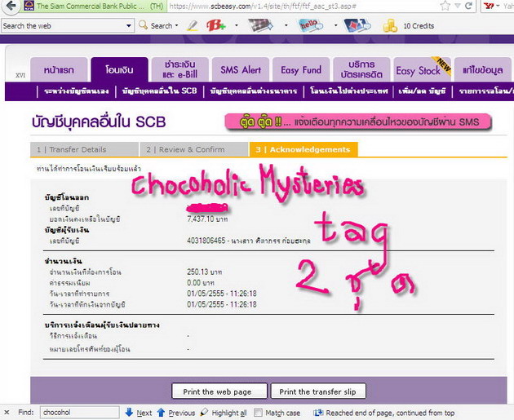Click the Find text field containing chocohol
Screen dimensions: 514x420
[x=80, y=413]
